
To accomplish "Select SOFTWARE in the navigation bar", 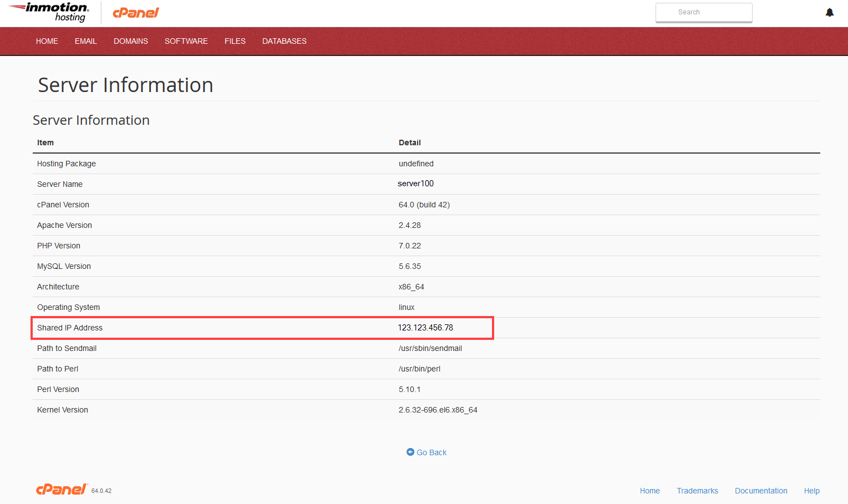I will tap(186, 41).
